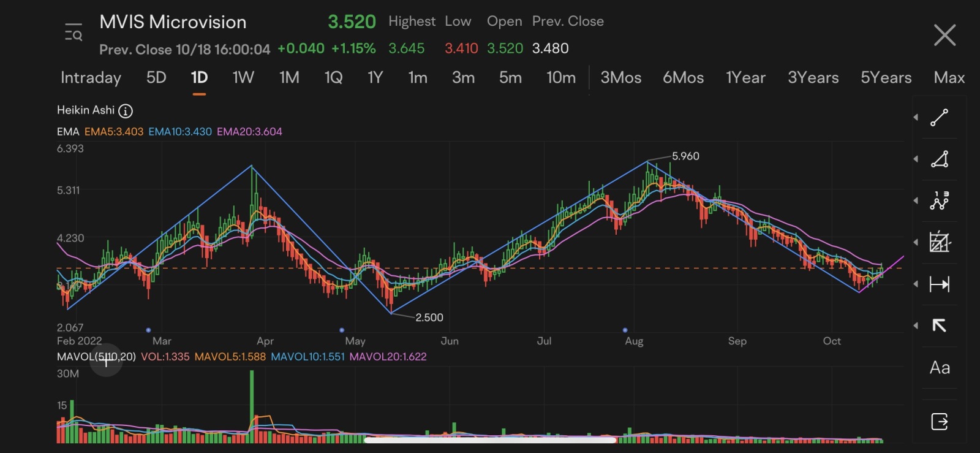Tap the current price 3.520

352,22
